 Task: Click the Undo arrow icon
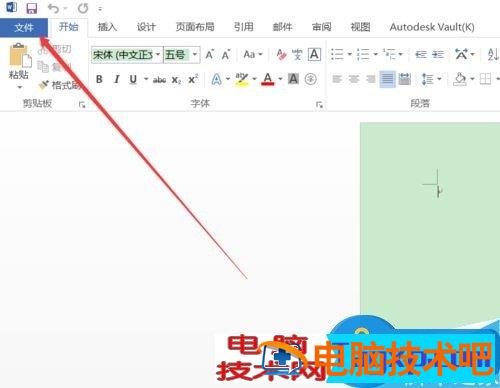point(53,8)
